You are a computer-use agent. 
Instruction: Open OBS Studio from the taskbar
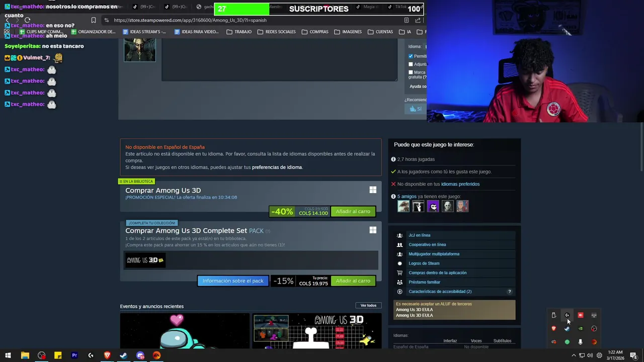click(41, 355)
